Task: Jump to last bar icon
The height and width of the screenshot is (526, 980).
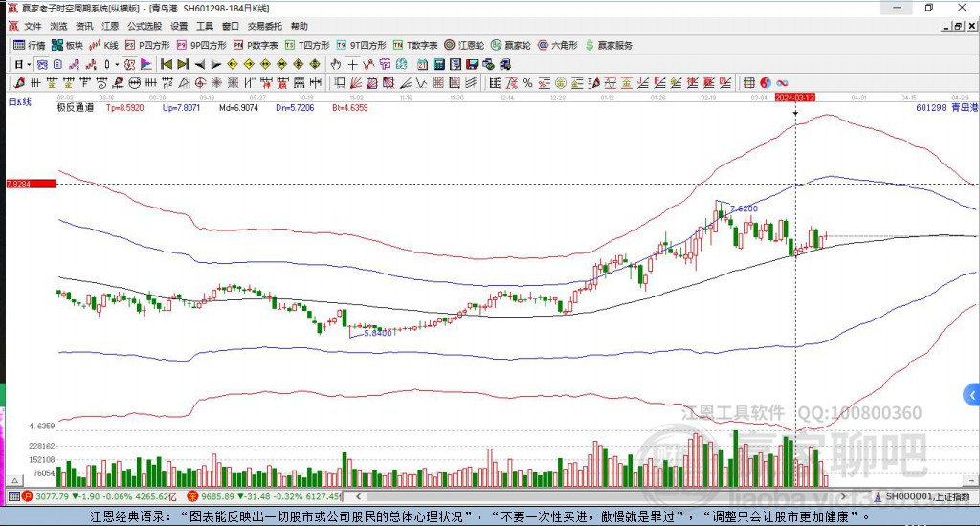Action: [183, 64]
